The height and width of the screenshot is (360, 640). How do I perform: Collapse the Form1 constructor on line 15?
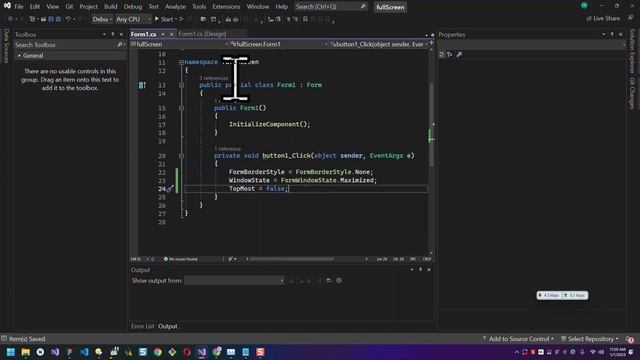coord(181,108)
